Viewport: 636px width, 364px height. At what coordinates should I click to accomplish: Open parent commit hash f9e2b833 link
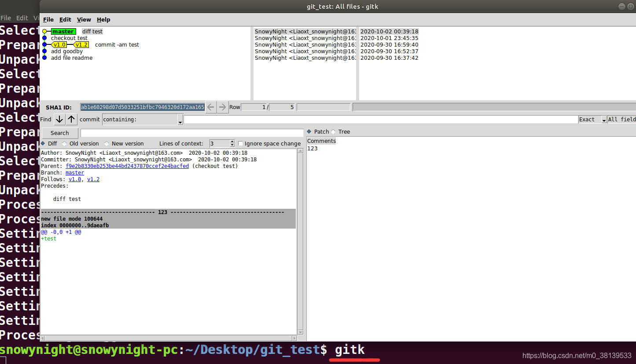127,166
